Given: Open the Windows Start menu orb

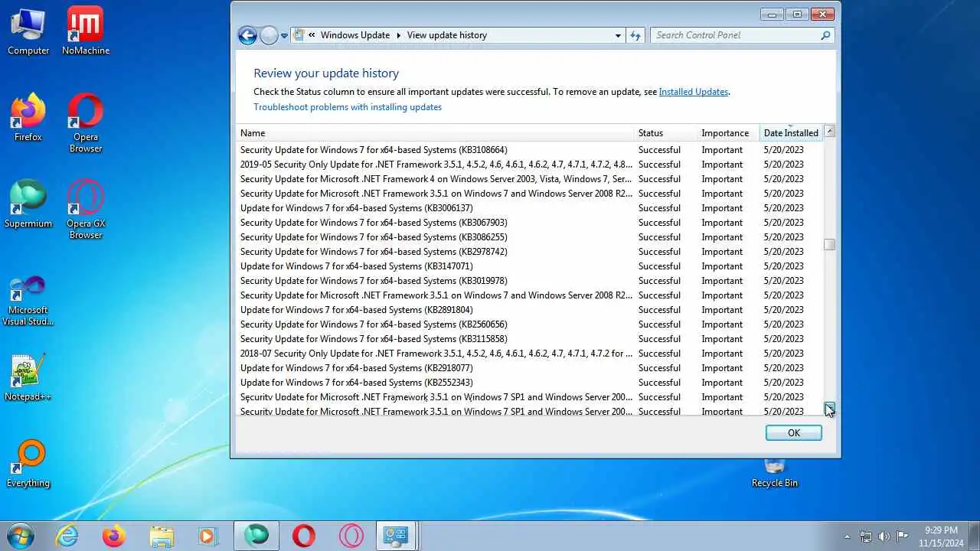Looking at the screenshot, I should (21, 536).
